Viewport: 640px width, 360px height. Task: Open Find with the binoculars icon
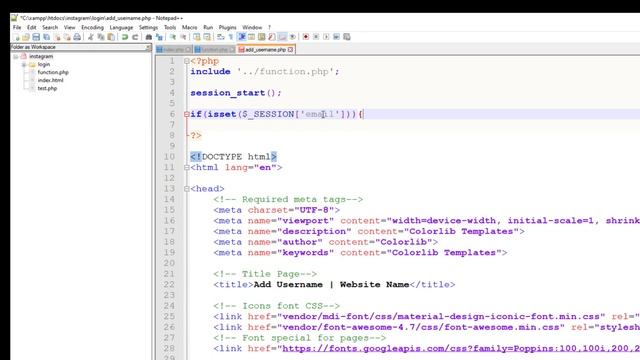[149, 37]
